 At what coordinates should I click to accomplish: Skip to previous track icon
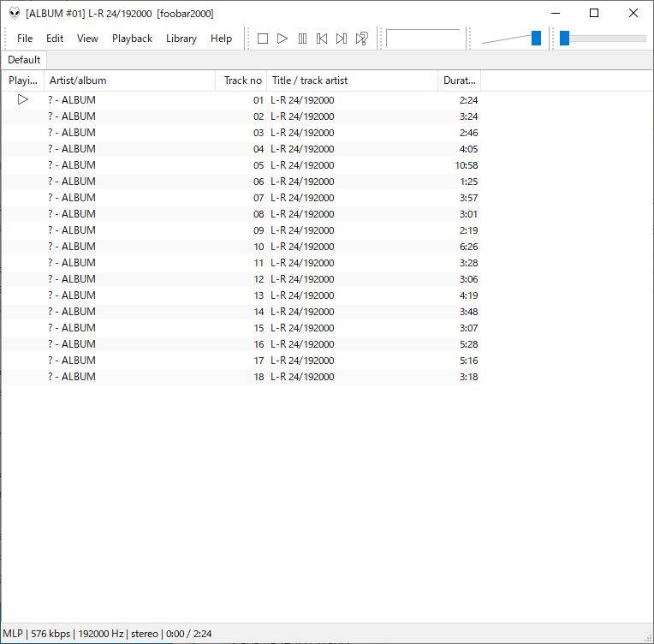coord(322,39)
